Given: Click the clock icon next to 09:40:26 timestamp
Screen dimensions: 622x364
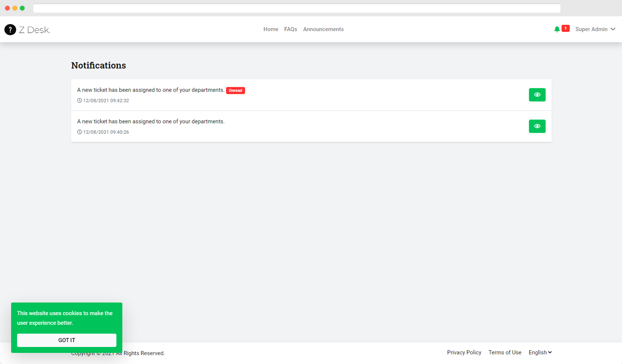Looking at the screenshot, I should click(79, 132).
